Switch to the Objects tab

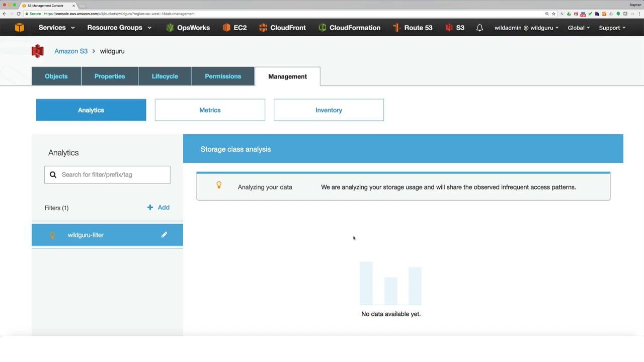tap(56, 76)
